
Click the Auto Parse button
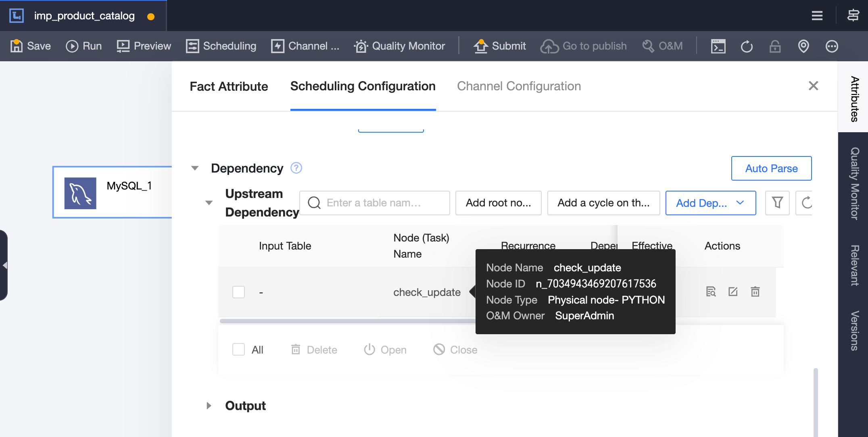pos(771,168)
